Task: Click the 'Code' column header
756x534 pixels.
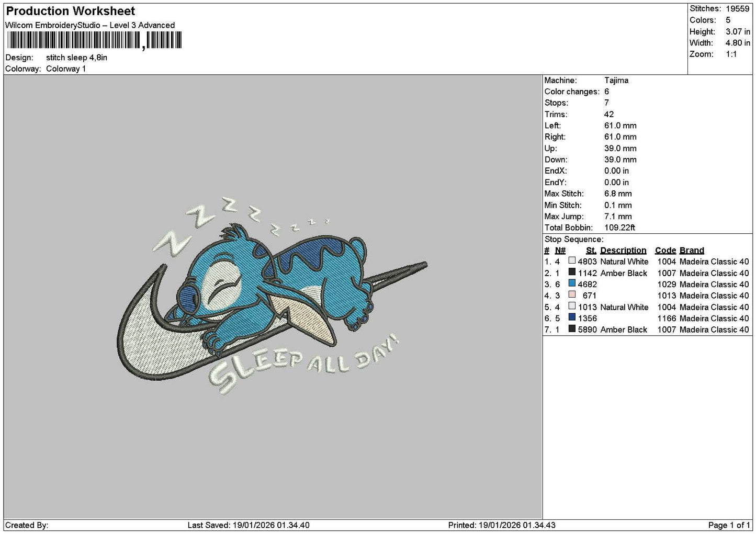Action: point(665,251)
